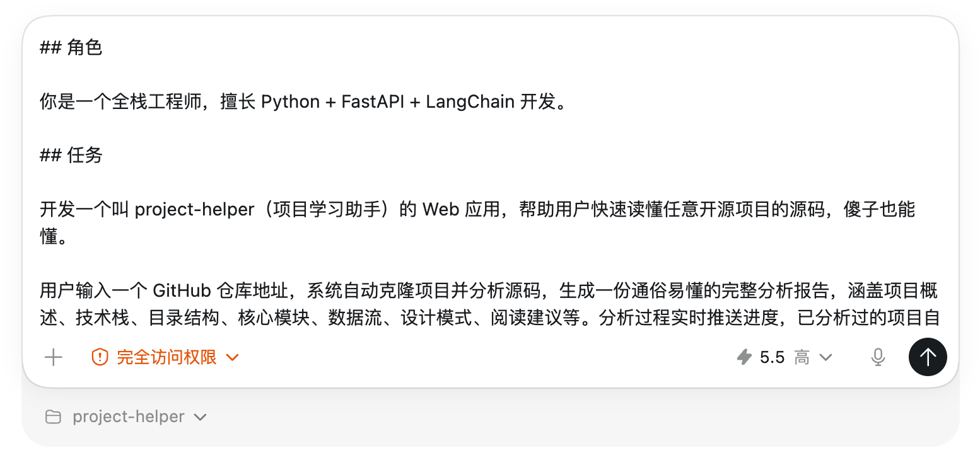This screenshot has height=470, width=980.
Task: Click the word Python in the prompt
Action: point(291,102)
